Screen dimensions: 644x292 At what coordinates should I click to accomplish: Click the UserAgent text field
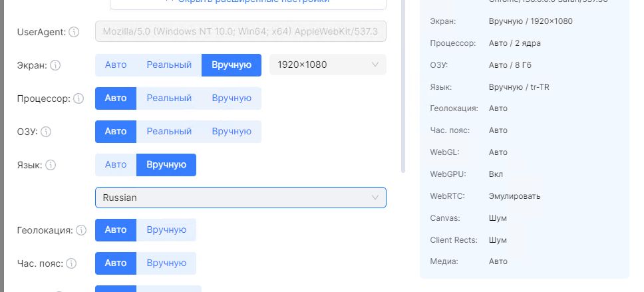pyautogui.click(x=240, y=32)
